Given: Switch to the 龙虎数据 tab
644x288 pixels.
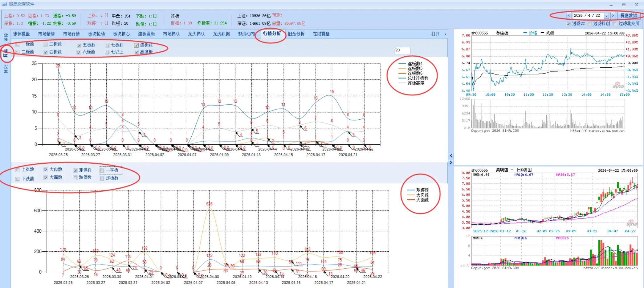Looking at the screenshot, I should 221,34.
